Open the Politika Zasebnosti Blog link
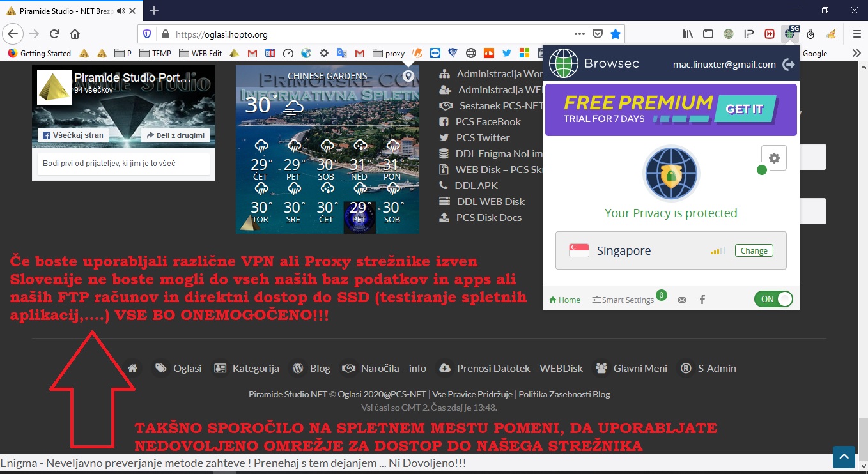The height and width of the screenshot is (474, 868). (564, 394)
